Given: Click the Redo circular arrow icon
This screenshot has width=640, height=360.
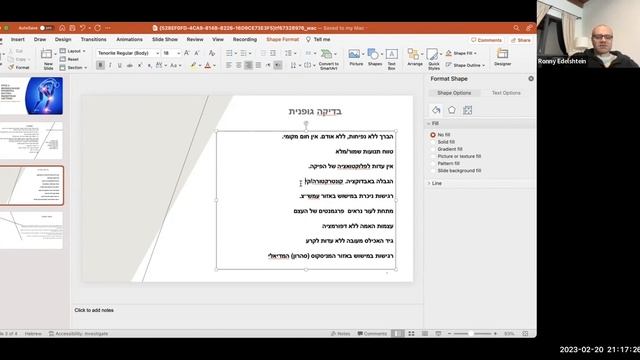Looking at the screenshot, I should 98,28.
